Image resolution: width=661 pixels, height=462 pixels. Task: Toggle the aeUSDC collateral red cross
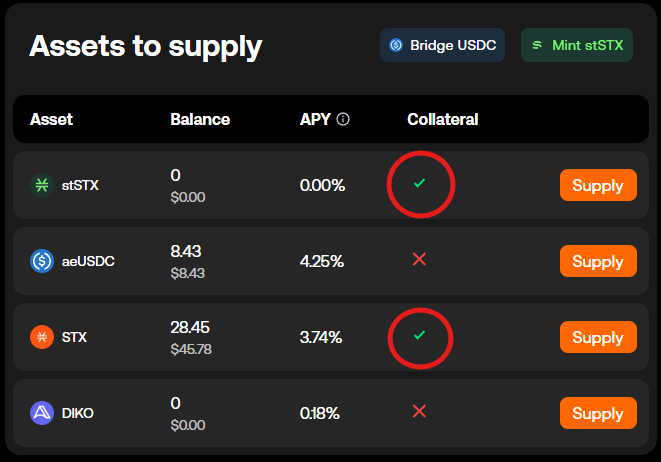coord(419,259)
